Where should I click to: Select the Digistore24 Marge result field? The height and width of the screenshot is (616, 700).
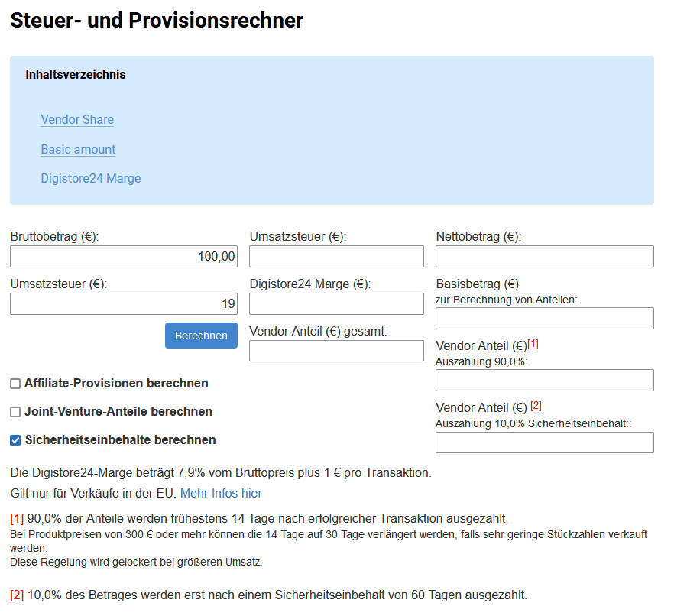coord(336,303)
